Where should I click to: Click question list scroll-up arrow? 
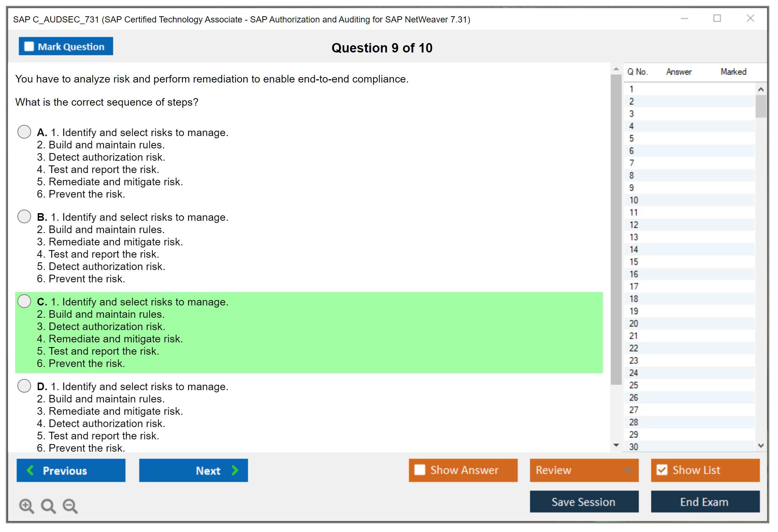pos(761,89)
